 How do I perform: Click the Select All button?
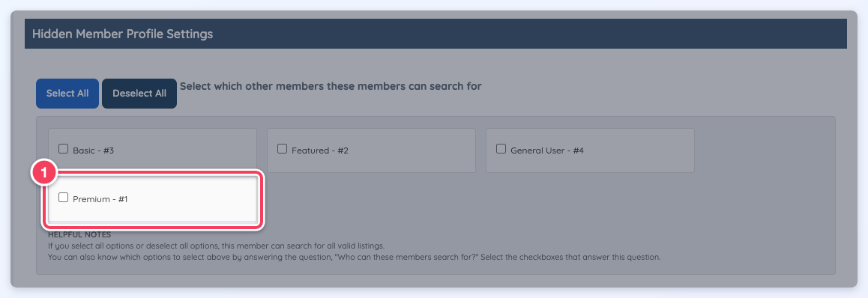pyautogui.click(x=67, y=94)
